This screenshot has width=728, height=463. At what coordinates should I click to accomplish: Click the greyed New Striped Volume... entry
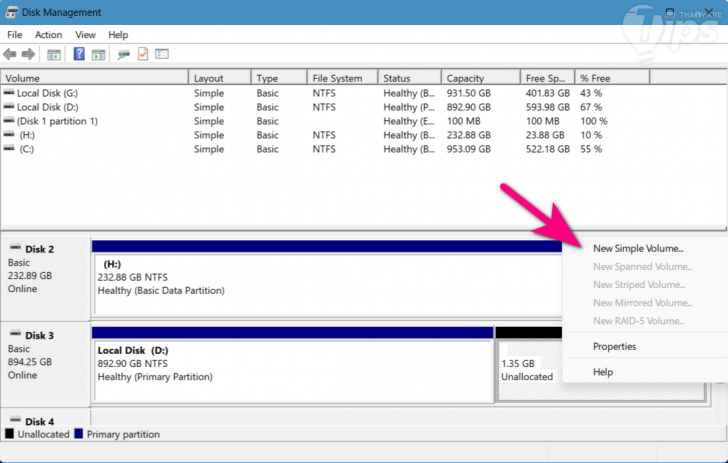pyautogui.click(x=639, y=285)
